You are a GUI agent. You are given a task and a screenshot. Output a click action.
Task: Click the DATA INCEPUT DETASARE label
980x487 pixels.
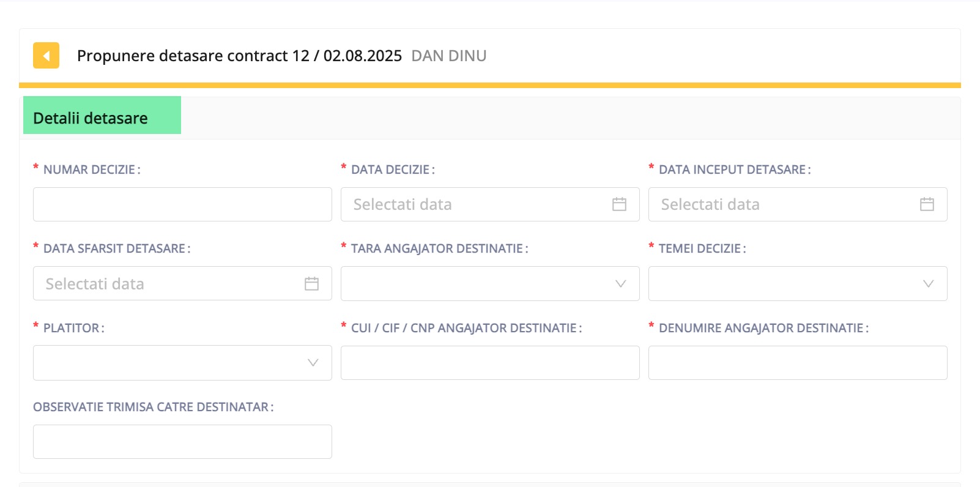(x=735, y=169)
